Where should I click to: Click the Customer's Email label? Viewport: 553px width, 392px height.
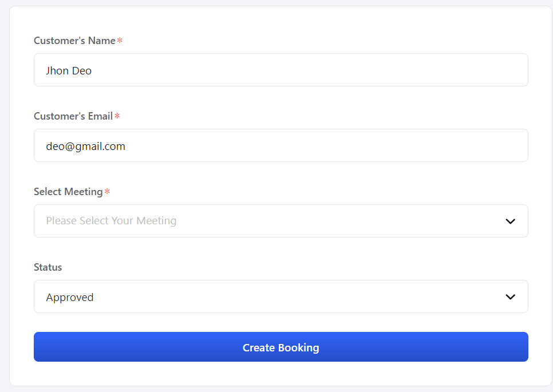[73, 116]
